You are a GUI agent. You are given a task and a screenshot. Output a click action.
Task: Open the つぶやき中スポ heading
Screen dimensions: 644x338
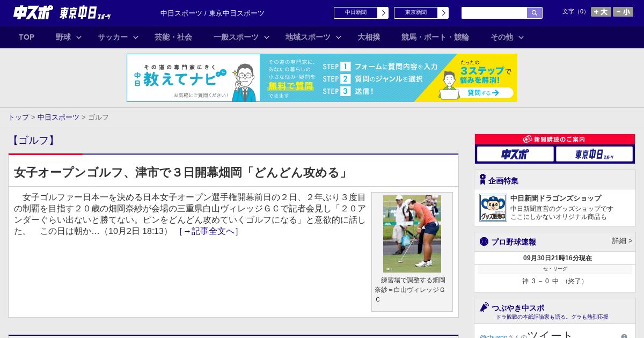coord(518,308)
